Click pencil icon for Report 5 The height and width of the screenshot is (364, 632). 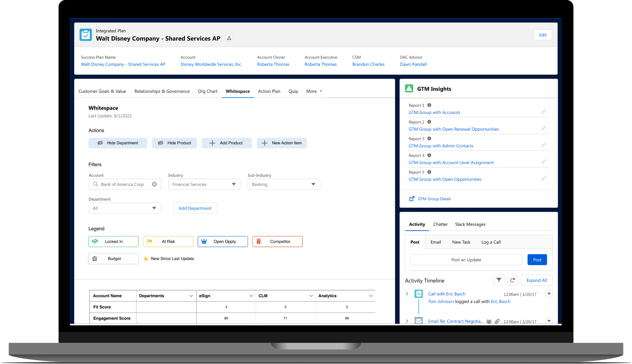(x=543, y=179)
